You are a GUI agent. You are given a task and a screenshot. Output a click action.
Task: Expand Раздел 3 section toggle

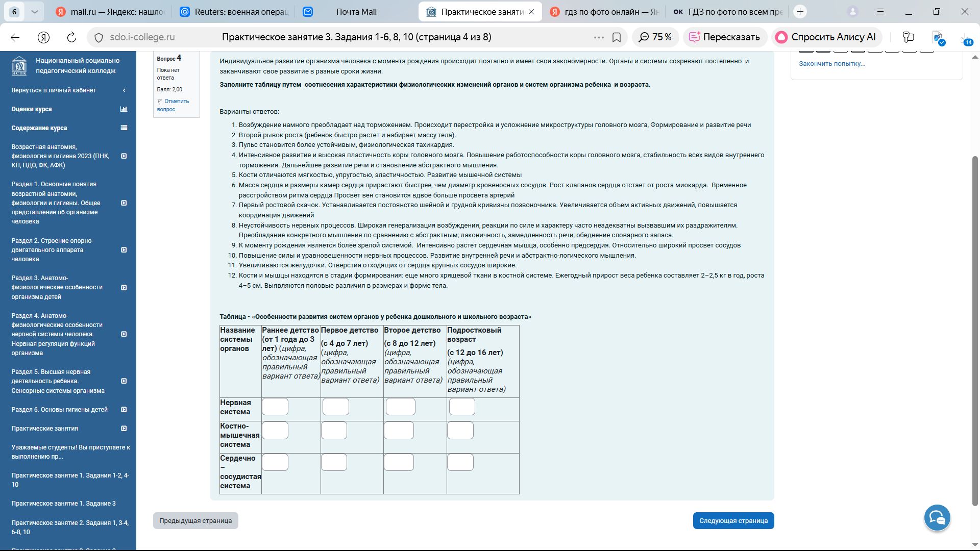[124, 288]
